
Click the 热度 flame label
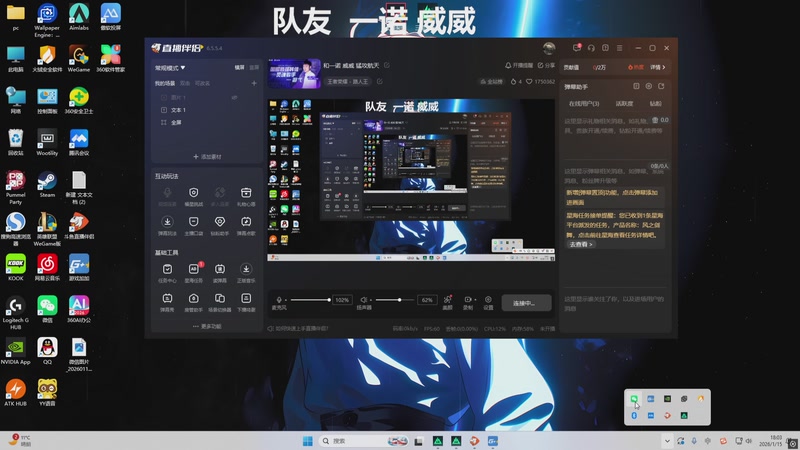point(636,67)
